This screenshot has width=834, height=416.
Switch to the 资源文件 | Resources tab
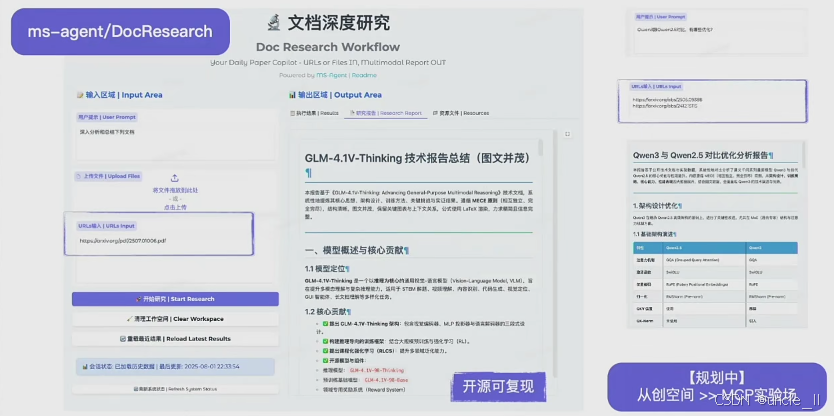(x=461, y=113)
